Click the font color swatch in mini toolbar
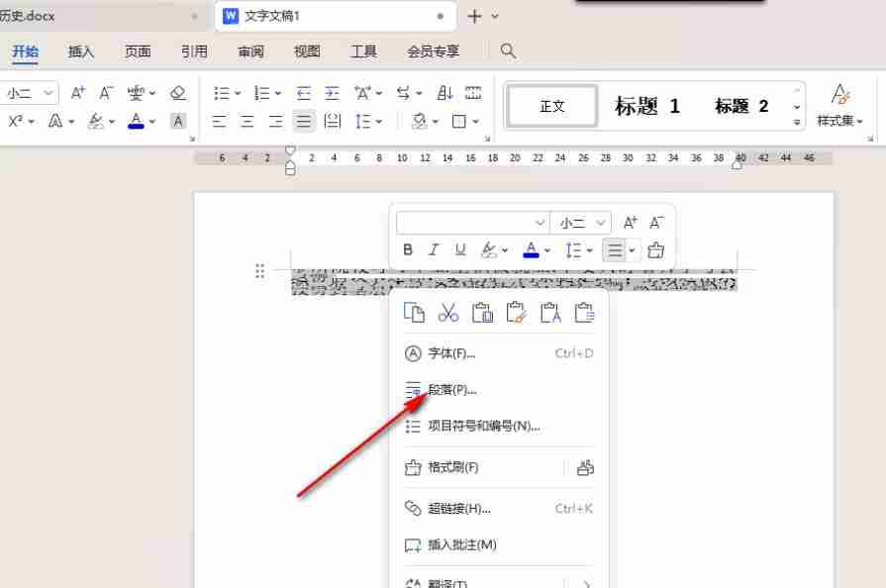Screen dimensions: 886x588 [531, 249]
